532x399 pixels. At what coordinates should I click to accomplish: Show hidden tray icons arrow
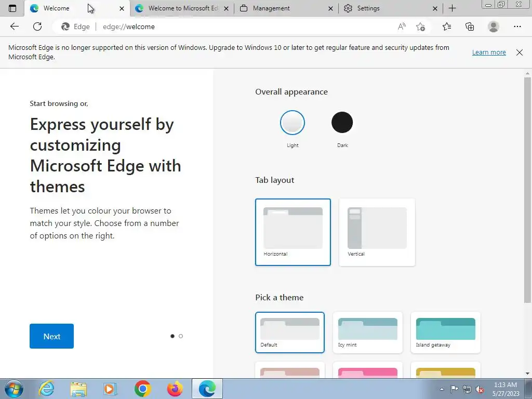(x=442, y=389)
